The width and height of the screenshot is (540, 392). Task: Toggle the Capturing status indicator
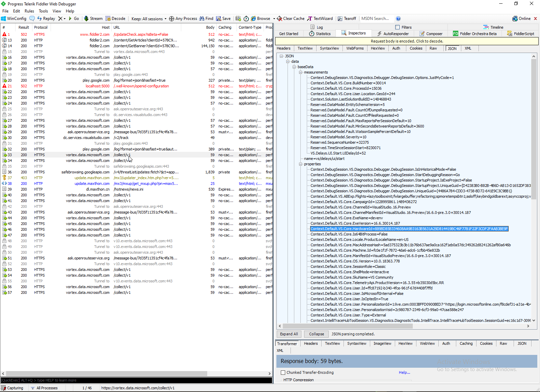tap(12, 388)
